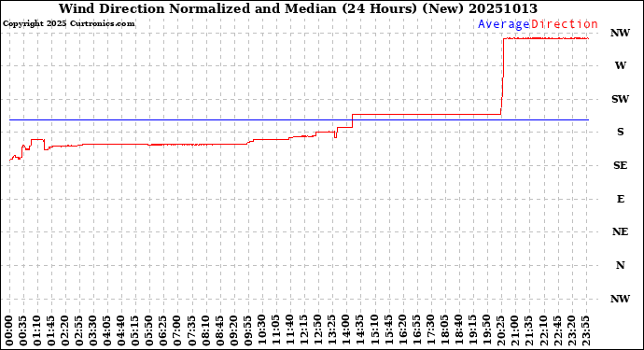Click the 'NW' label at the bottom of the direction axis
The image size is (644, 350).
click(x=620, y=299)
